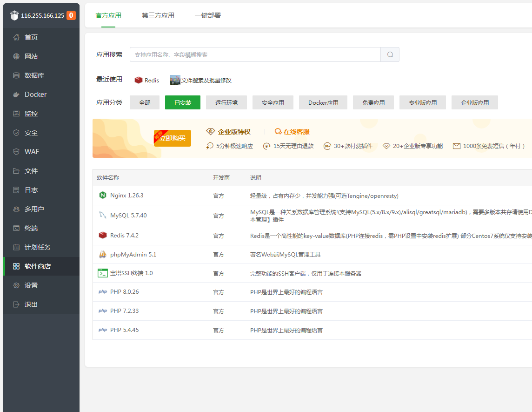Screen dimensions: 532x412
Task: Open PHP 7.2.33 settings
Action: [124, 311]
